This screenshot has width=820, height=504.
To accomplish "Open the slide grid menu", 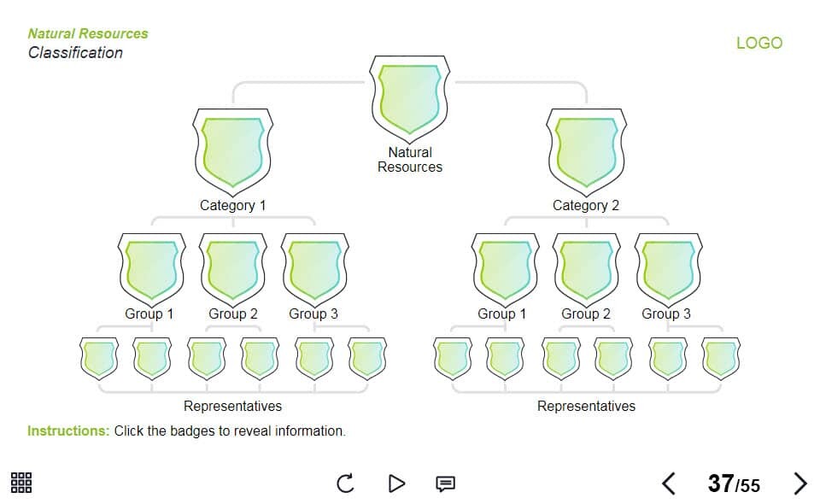I will coord(21,483).
